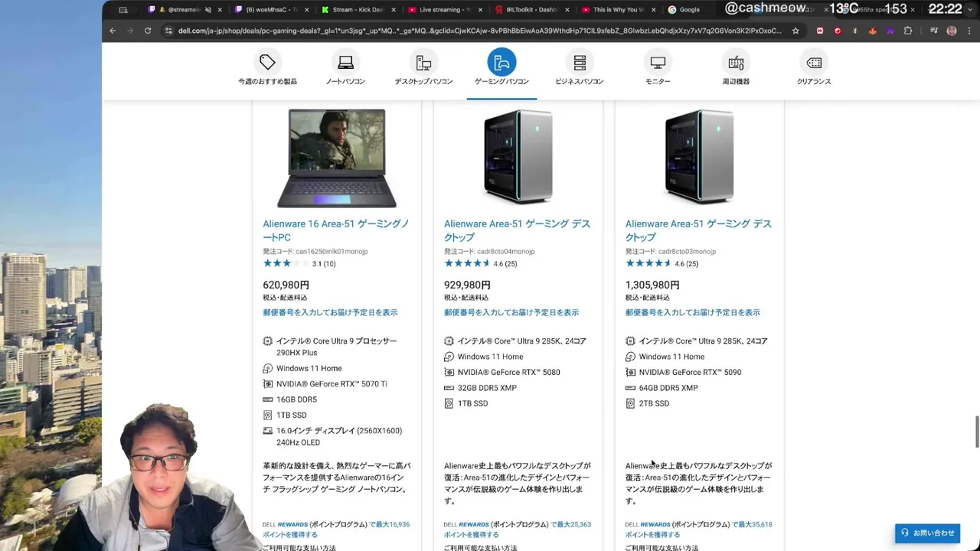980x551 pixels.
Task: Click the 16GB DDR5 memory spec
Action: (x=296, y=399)
